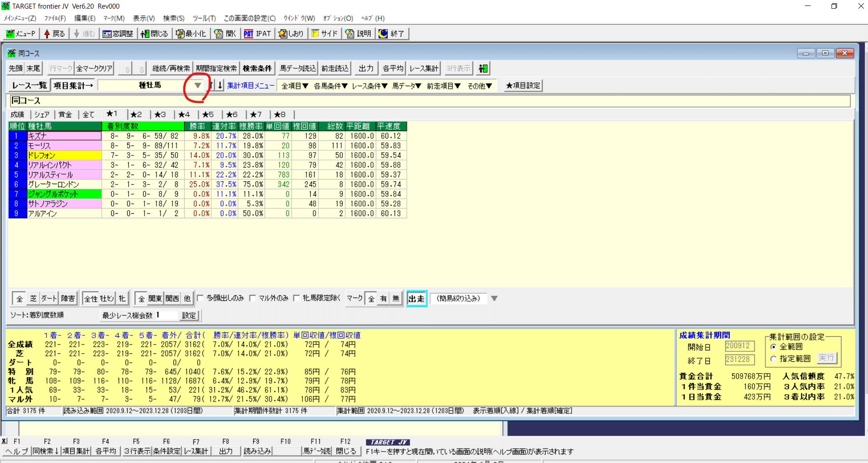
Task: Click the レース集計 toolbar button
Action: click(424, 68)
